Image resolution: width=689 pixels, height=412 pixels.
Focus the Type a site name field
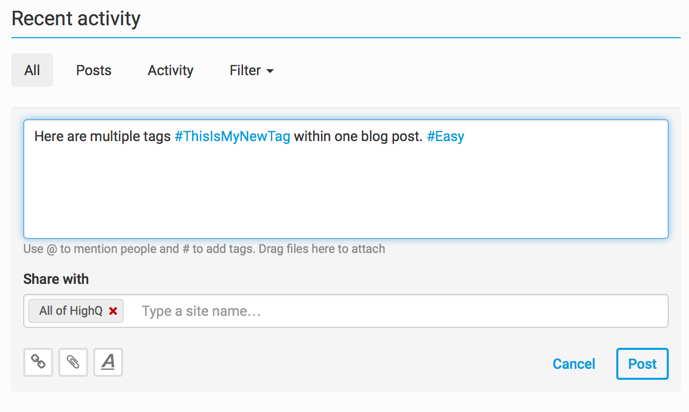[400, 311]
